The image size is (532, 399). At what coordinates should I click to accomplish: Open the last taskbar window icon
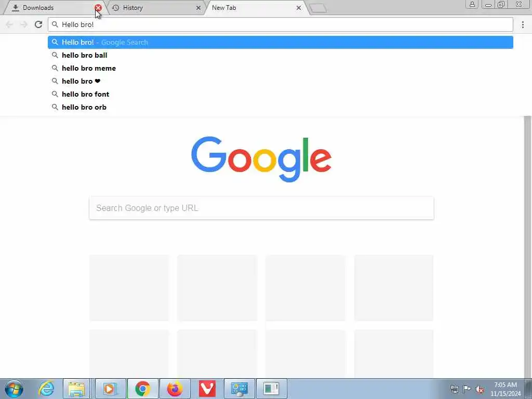click(271, 389)
